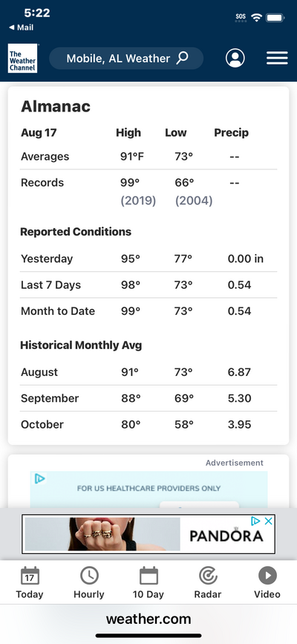Open The Weather Channel logo home
The image size is (297, 644).
point(22,59)
